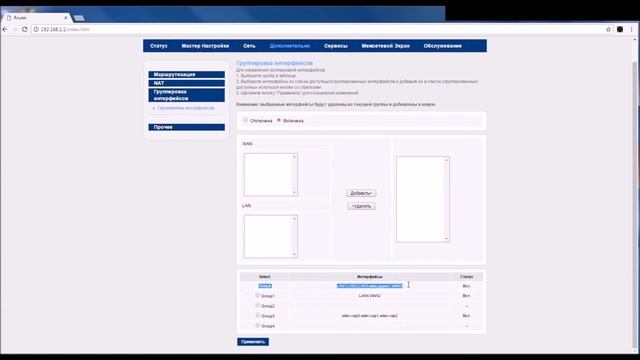The image size is (640, 360).
Task: Open the Обслуживание menu
Action: coord(442,46)
